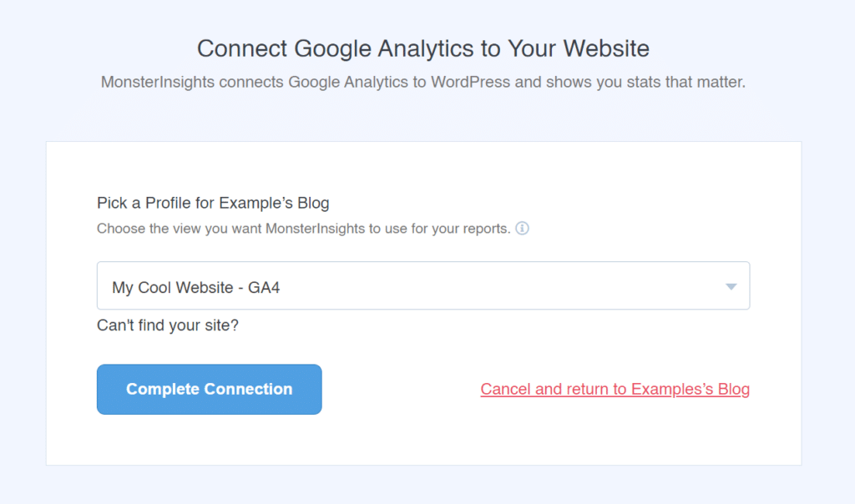Select the small information icon after the description
Screen dimensions: 855x504
point(523,228)
